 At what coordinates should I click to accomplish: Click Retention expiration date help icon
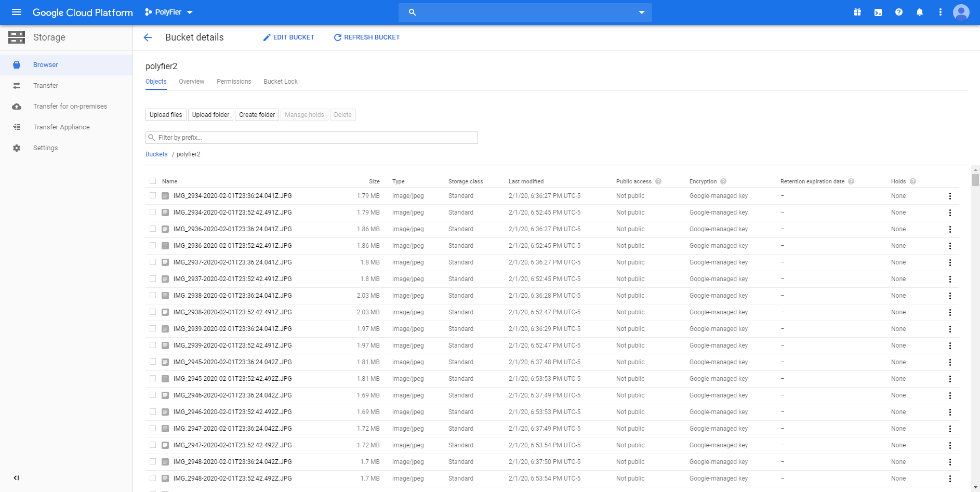(851, 181)
